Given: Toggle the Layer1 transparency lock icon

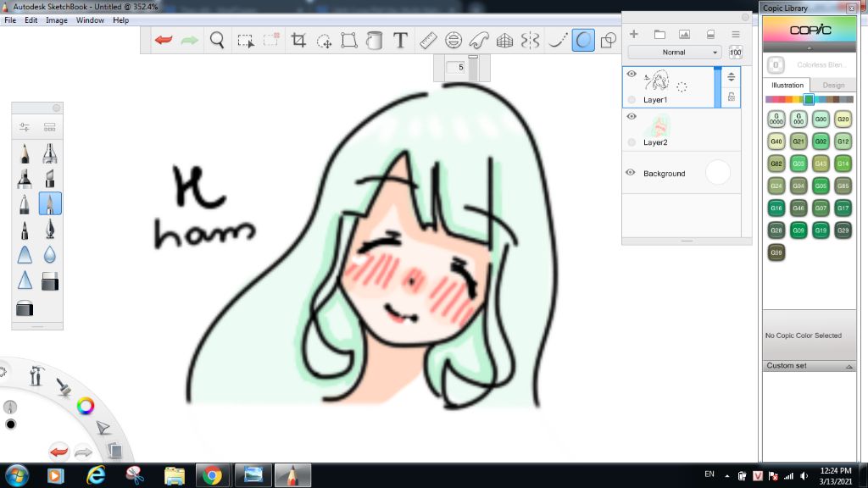Looking at the screenshot, I should tap(732, 97).
